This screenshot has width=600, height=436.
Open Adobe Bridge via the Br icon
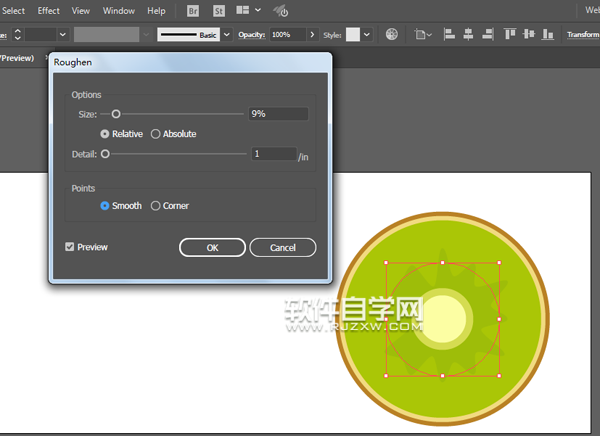(x=193, y=10)
